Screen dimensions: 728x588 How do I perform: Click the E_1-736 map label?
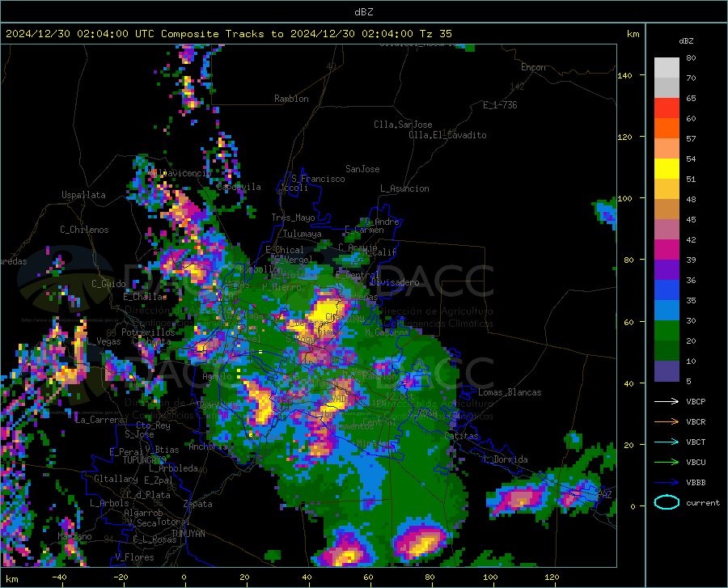pos(500,105)
